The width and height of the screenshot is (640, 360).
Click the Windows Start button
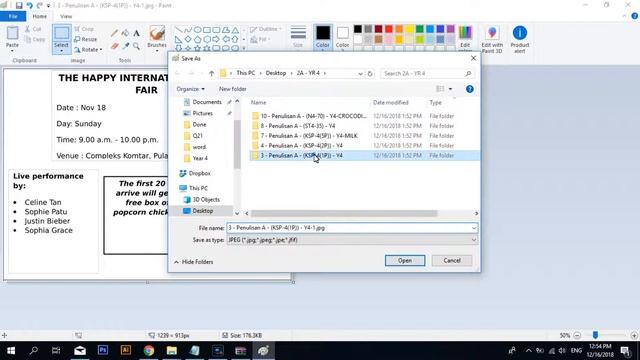tap(11, 351)
